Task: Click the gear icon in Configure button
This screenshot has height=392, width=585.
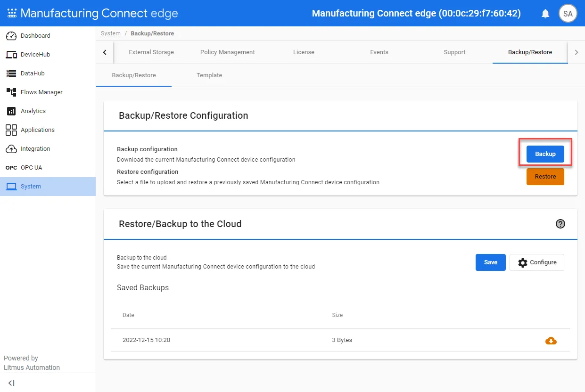Action: click(x=523, y=262)
